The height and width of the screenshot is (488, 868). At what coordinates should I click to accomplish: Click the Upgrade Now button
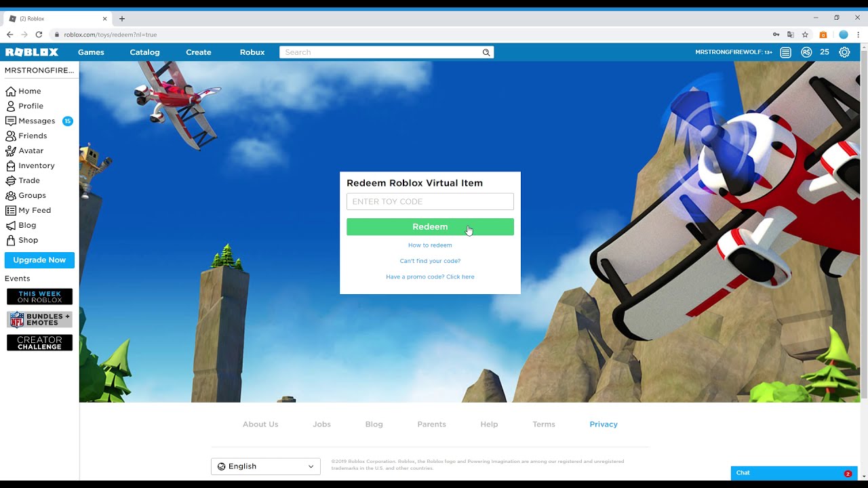point(39,260)
